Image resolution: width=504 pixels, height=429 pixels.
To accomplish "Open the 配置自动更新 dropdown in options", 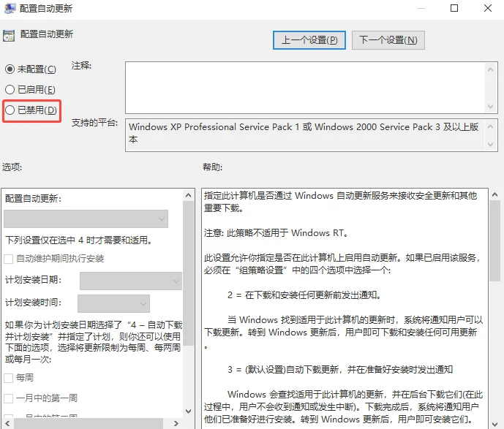I will tap(86, 219).
